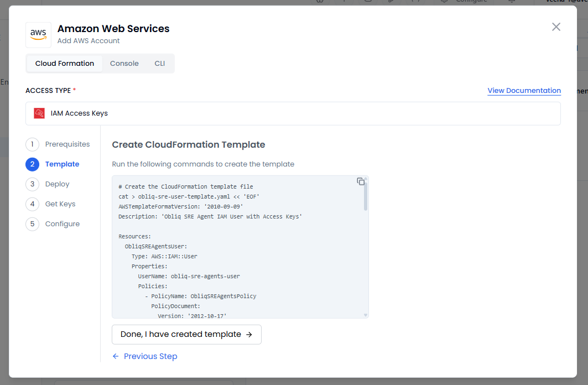Copy the CloudFormation template commands
The width and height of the screenshot is (588, 385).
[361, 181]
